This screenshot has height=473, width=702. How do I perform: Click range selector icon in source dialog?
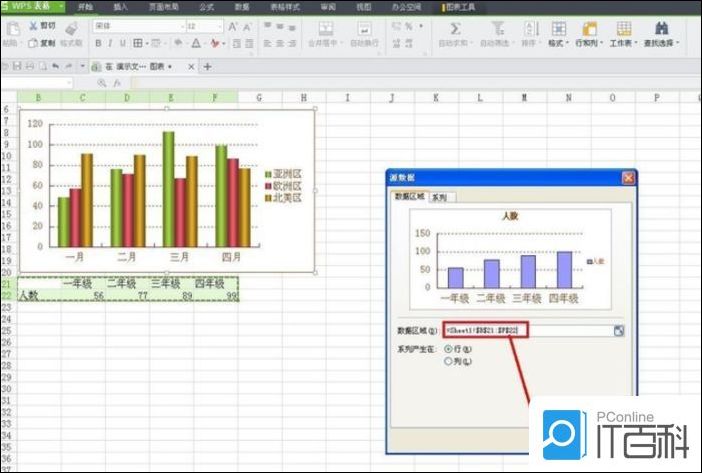point(619,331)
